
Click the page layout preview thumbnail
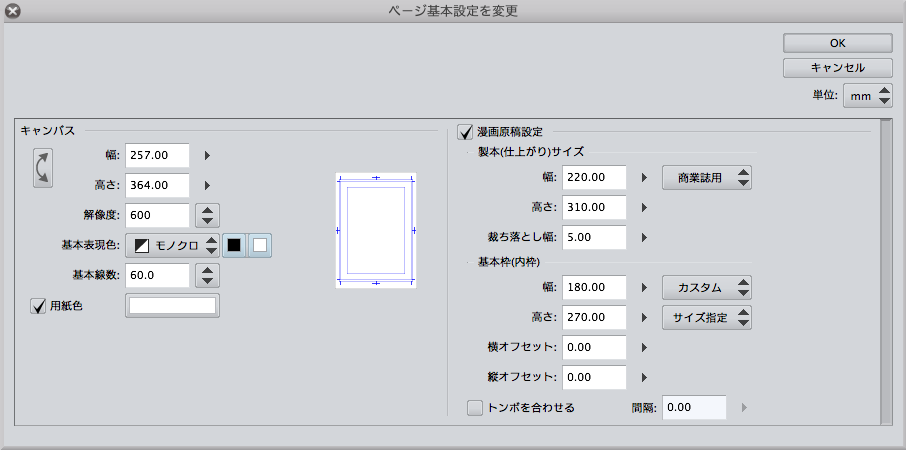click(376, 230)
